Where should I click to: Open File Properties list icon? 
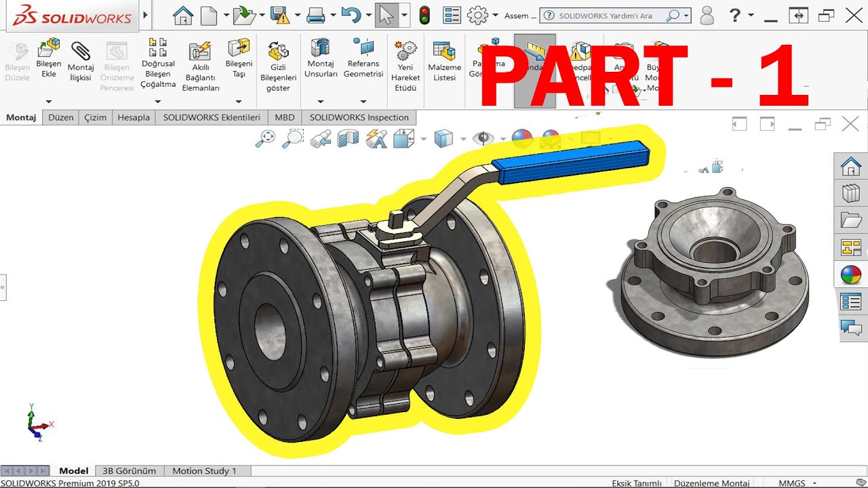coord(452,15)
